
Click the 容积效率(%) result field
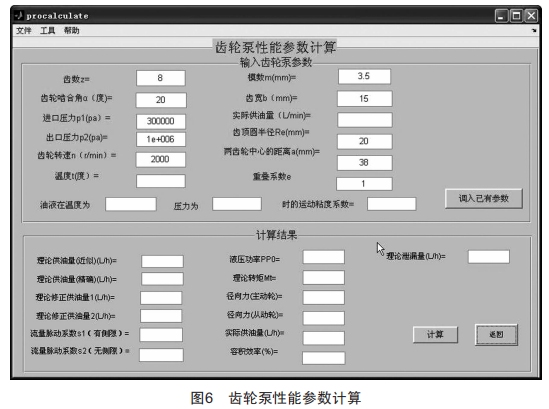(324, 358)
